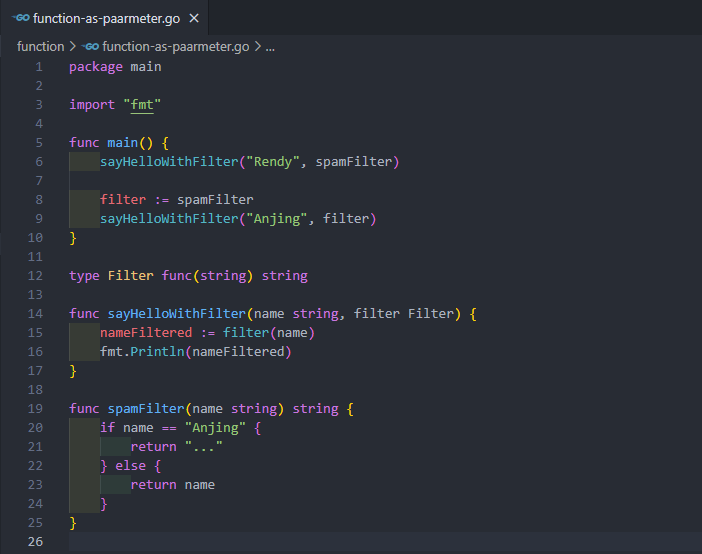Click 'Println' on line 16
Image resolution: width=702 pixels, height=554 pixels.
click(x=157, y=352)
